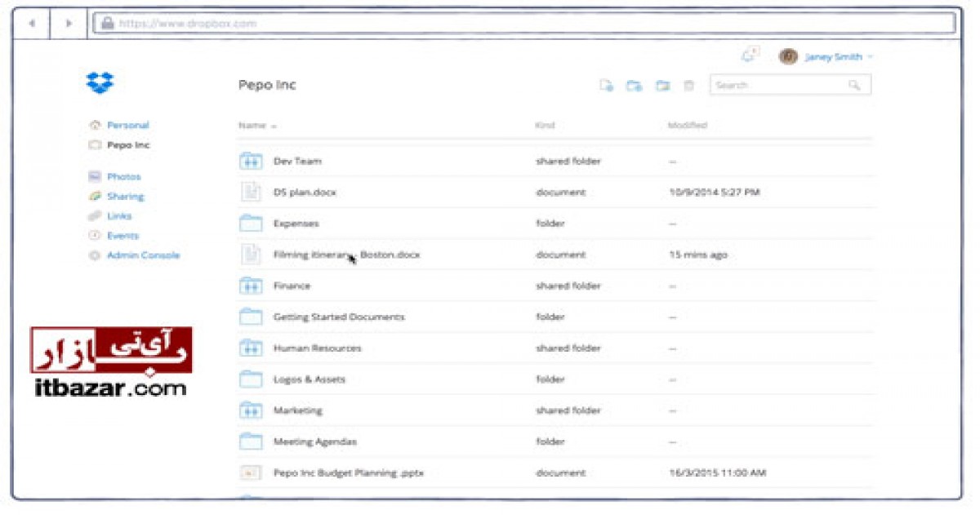Open the Marketing folder name
The width and height of the screenshot is (980, 515).
tap(297, 411)
